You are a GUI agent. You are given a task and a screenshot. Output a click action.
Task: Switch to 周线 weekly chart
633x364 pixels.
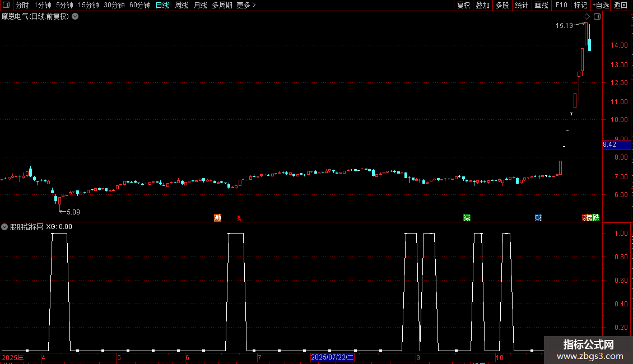click(181, 5)
